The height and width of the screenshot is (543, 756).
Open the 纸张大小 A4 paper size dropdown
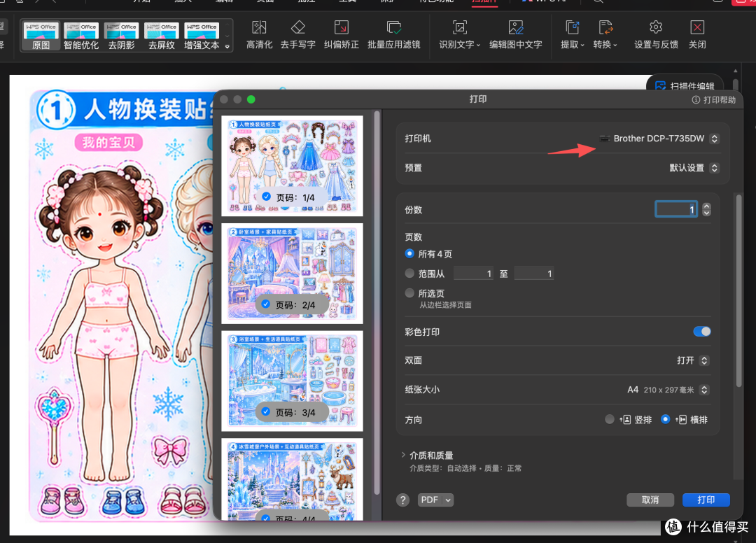668,389
